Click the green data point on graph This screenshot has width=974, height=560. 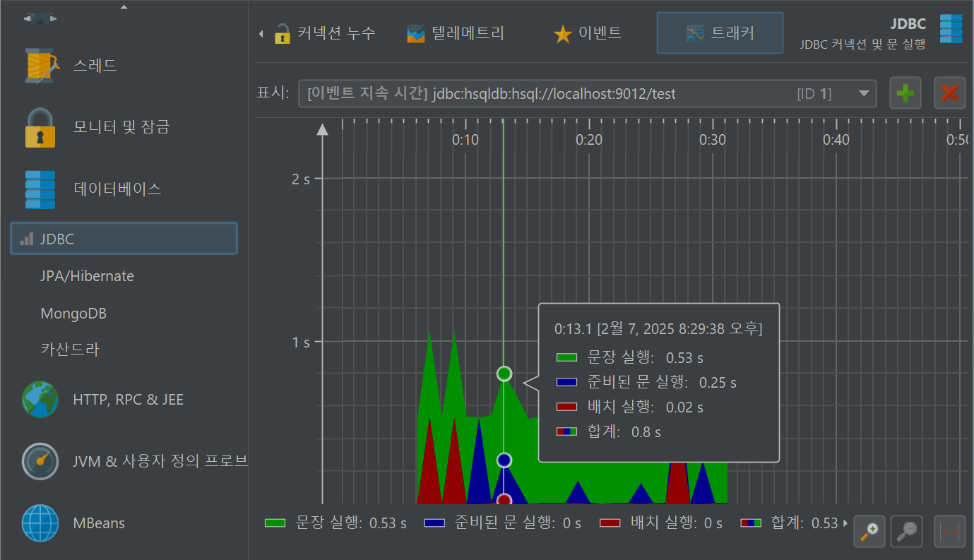[504, 374]
